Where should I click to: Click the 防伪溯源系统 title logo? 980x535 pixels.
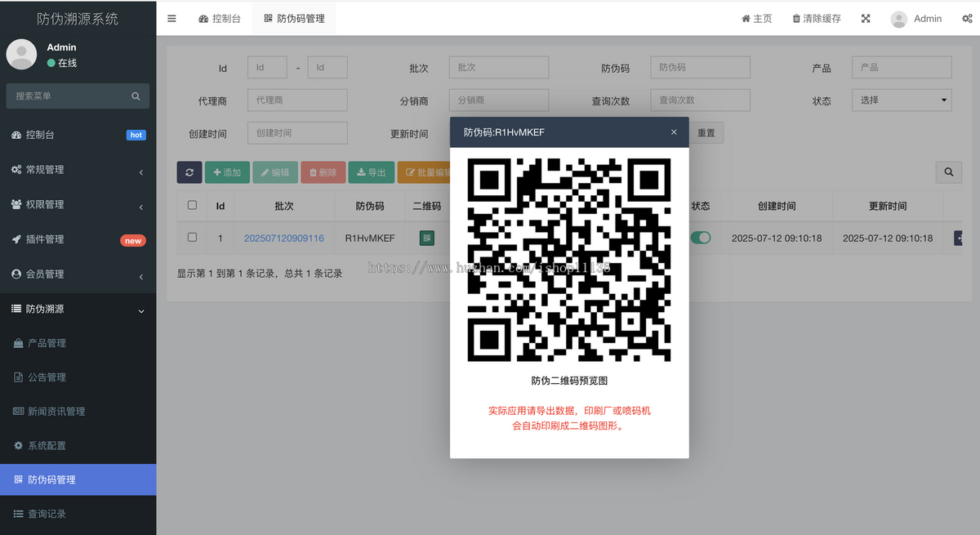78,18
